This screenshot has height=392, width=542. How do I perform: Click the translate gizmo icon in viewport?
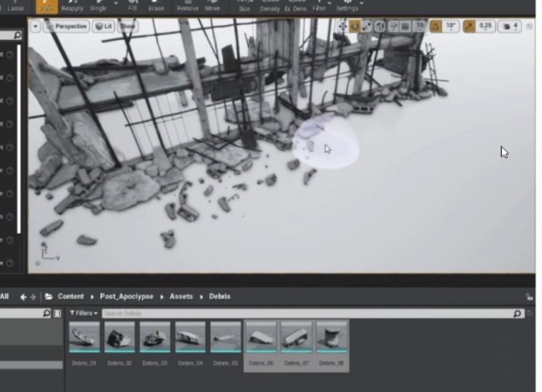[342, 26]
